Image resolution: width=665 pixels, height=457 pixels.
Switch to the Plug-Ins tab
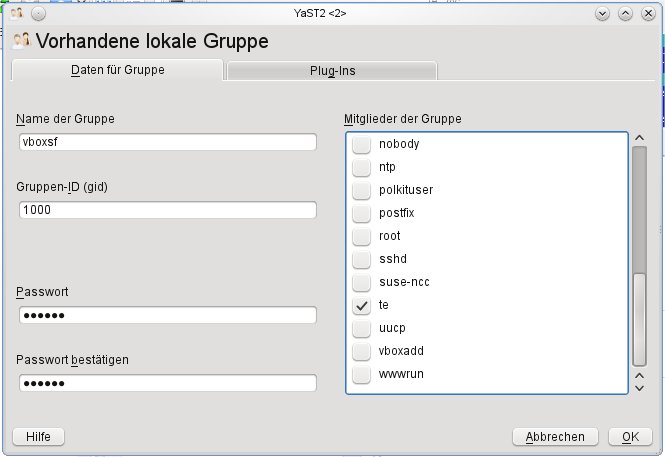pyautogui.click(x=332, y=71)
